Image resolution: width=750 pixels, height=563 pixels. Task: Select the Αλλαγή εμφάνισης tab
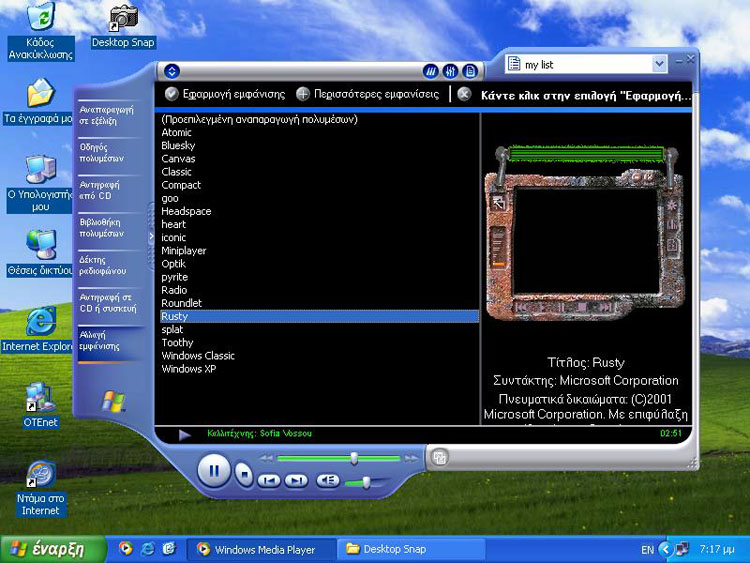click(110, 341)
